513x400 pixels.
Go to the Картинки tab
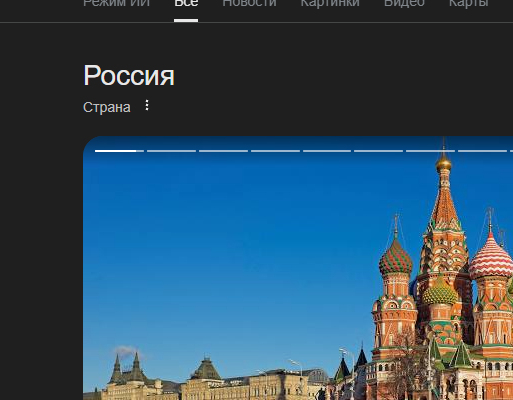(330, 3)
